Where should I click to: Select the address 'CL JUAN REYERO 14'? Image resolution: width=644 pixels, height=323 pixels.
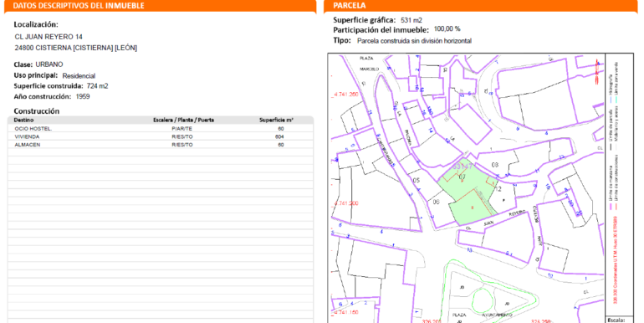(49, 37)
